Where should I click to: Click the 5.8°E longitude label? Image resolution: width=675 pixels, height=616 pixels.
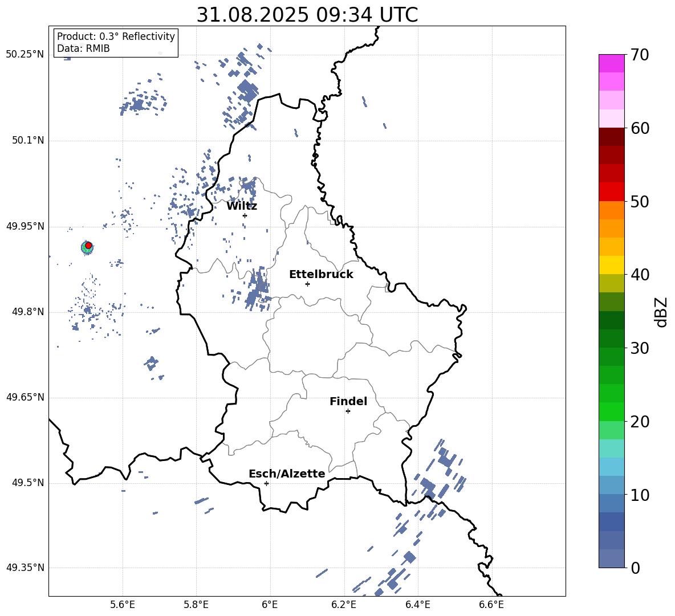click(196, 605)
